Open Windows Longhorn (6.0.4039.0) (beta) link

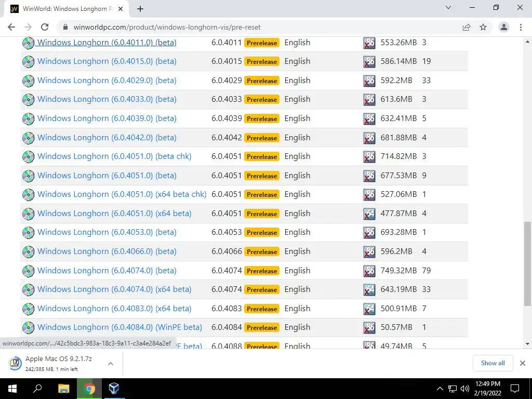(107, 118)
